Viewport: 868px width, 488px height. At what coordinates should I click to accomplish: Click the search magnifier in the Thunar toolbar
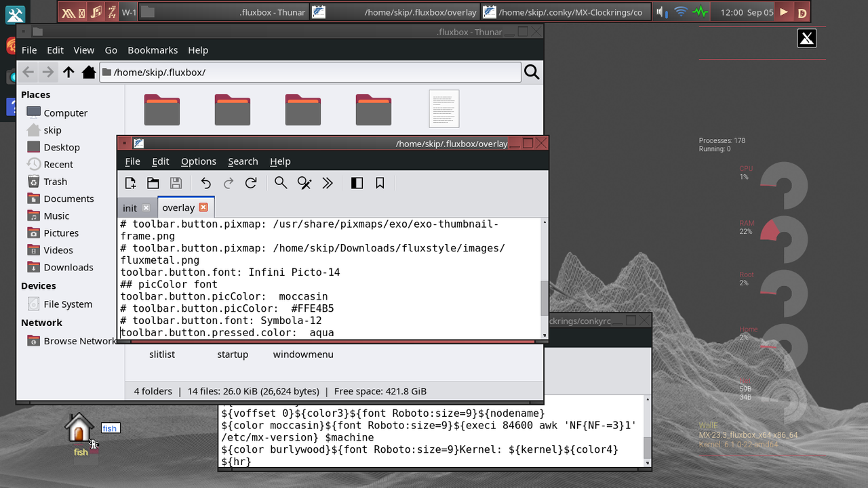[x=532, y=72]
